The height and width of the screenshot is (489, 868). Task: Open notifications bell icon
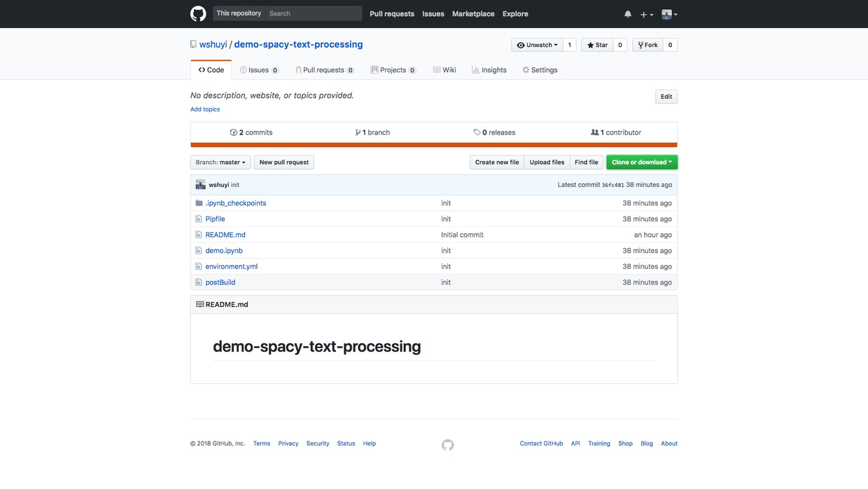(x=628, y=14)
